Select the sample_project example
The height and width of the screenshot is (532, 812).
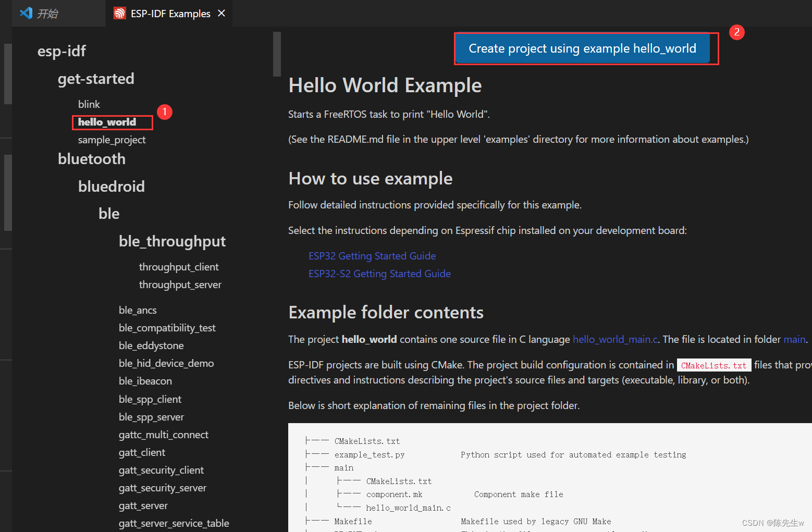click(112, 140)
